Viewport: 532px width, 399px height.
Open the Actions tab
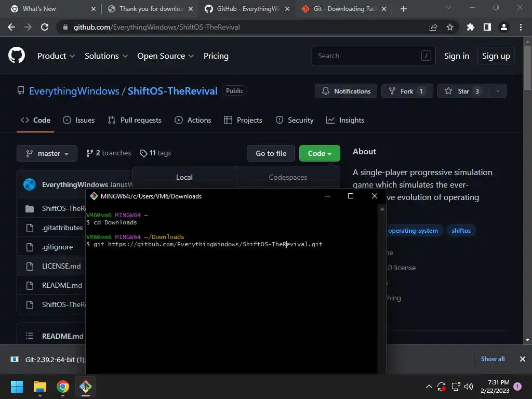(x=193, y=120)
